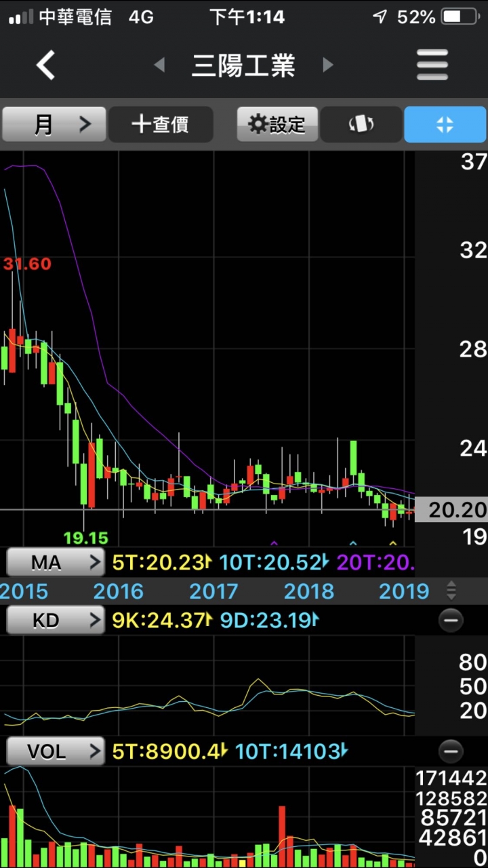This screenshot has width=488, height=868.
Task: Tap the back arrow icon
Action: (45, 66)
